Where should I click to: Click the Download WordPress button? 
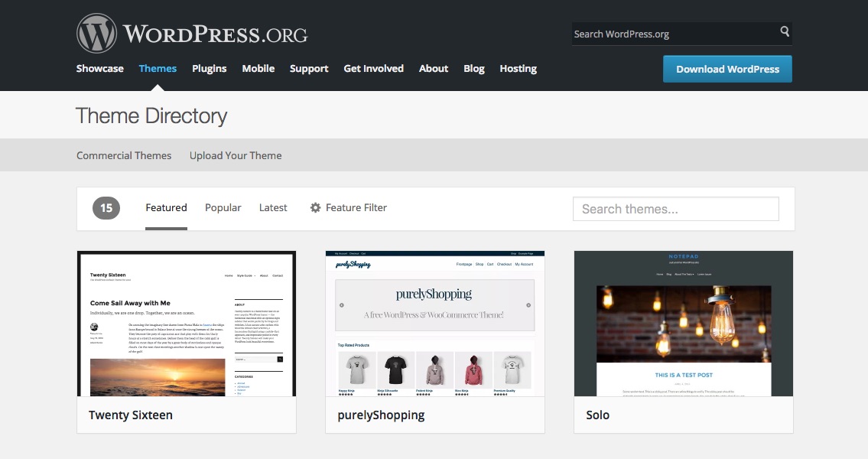[x=727, y=69]
